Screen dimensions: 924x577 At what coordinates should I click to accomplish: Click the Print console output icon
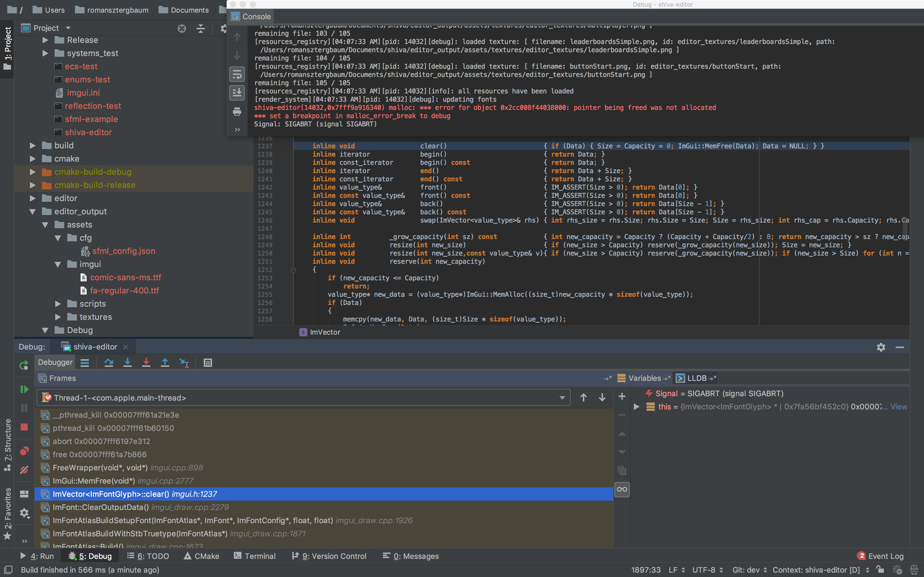click(x=237, y=112)
